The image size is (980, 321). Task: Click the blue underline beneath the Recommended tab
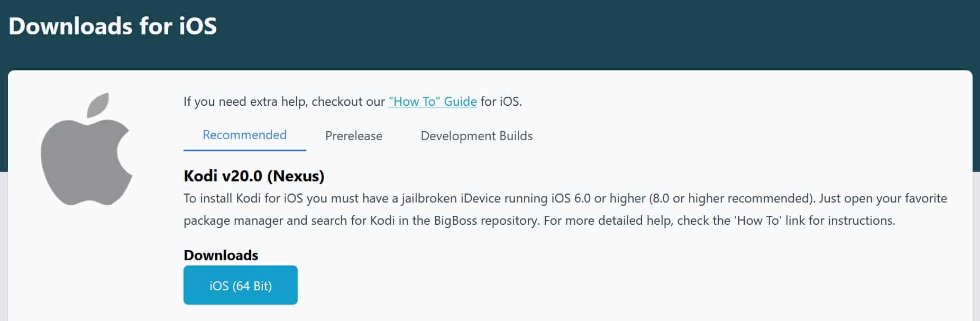[x=245, y=150]
